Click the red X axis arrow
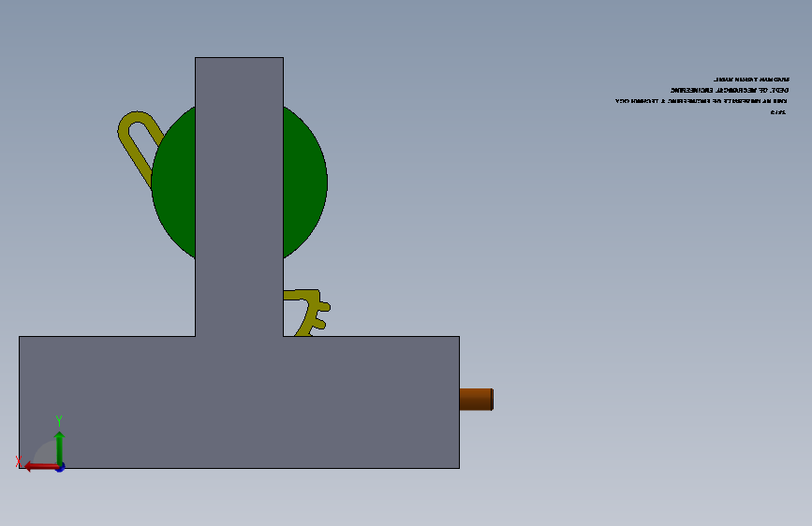812x526 pixels. click(x=40, y=467)
